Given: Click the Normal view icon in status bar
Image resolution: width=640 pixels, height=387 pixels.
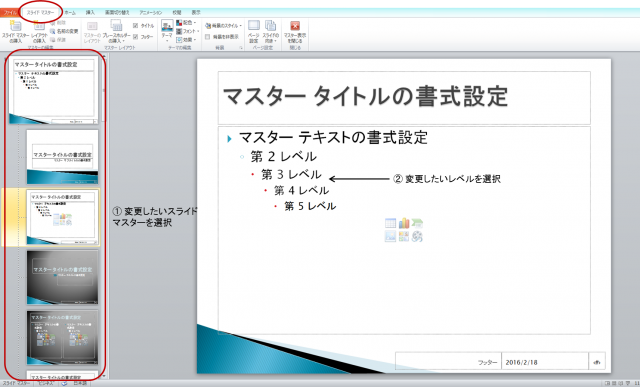Looking at the screenshot, I should (x=607, y=383).
